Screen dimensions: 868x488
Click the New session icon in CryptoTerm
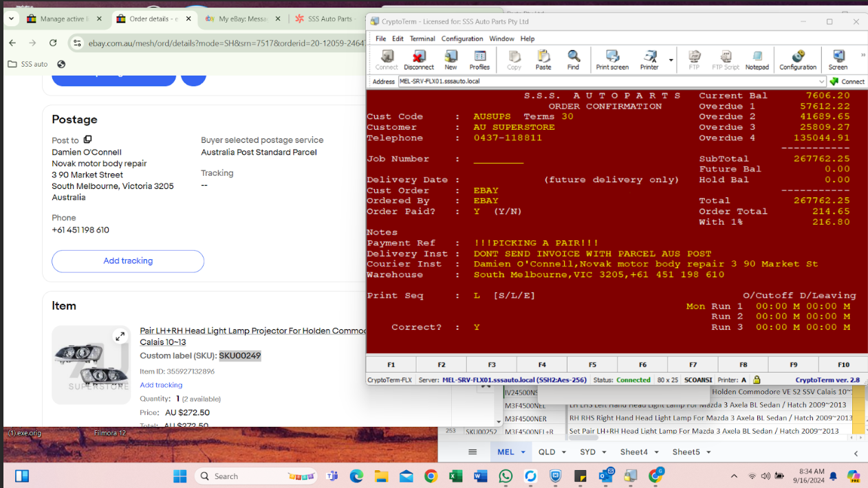pos(451,60)
